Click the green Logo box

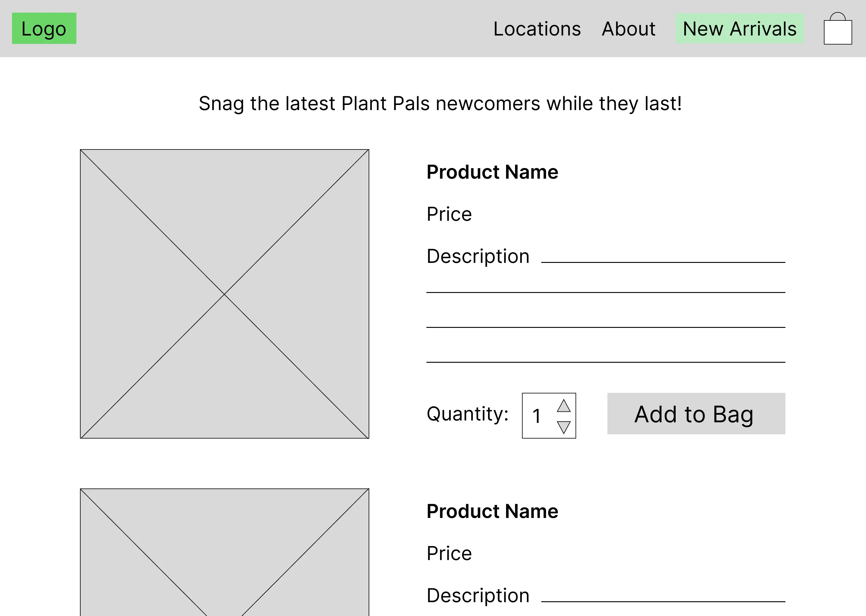44,29
